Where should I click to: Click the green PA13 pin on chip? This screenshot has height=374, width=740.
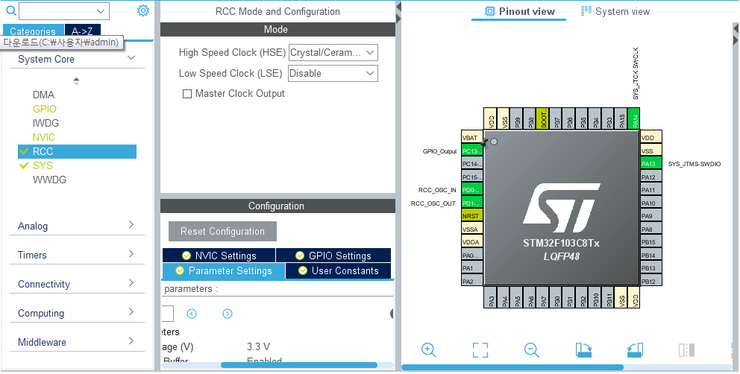(651, 164)
